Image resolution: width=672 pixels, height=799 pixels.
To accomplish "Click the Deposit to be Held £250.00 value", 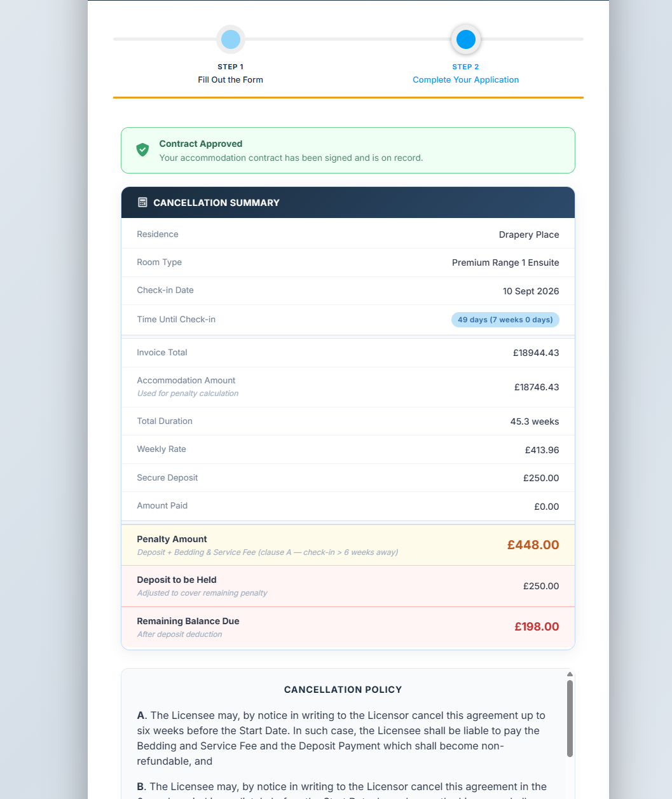I will point(541,586).
